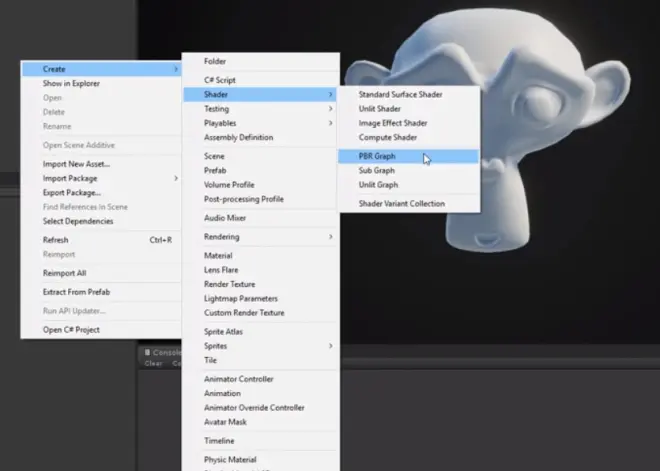The image size is (660, 471).
Task: Create an Audio Mixer
Action: pyautogui.click(x=261, y=218)
